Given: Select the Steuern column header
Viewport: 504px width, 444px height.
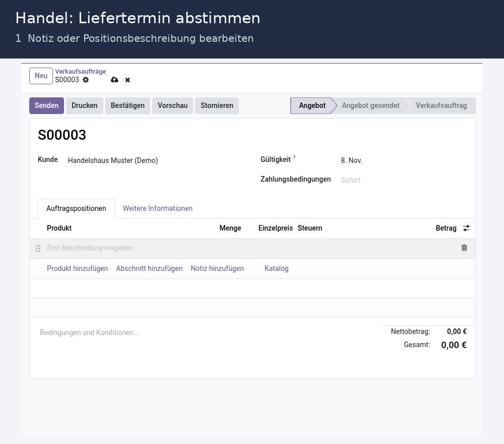Looking at the screenshot, I should (310, 228).
